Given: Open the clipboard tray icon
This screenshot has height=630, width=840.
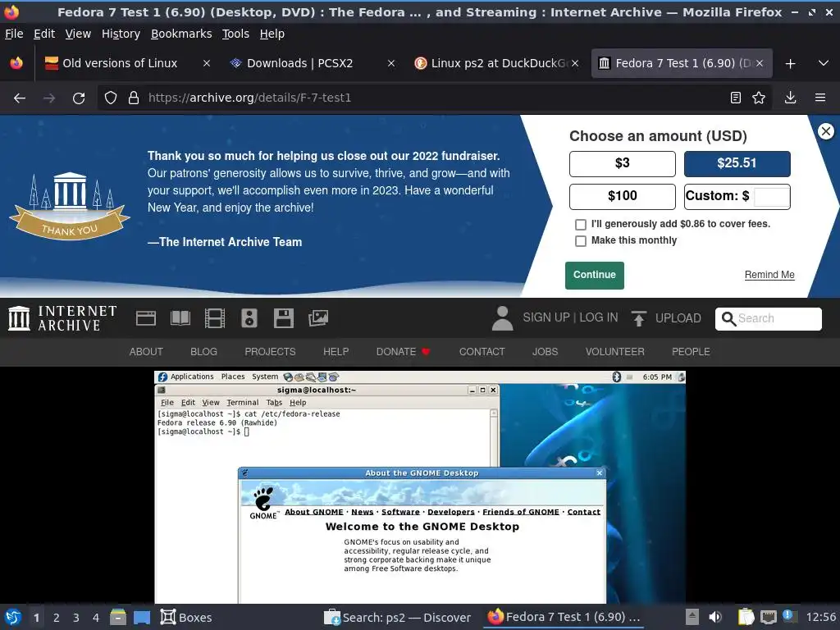Looking at the screenshot, I should click(746, 617).
